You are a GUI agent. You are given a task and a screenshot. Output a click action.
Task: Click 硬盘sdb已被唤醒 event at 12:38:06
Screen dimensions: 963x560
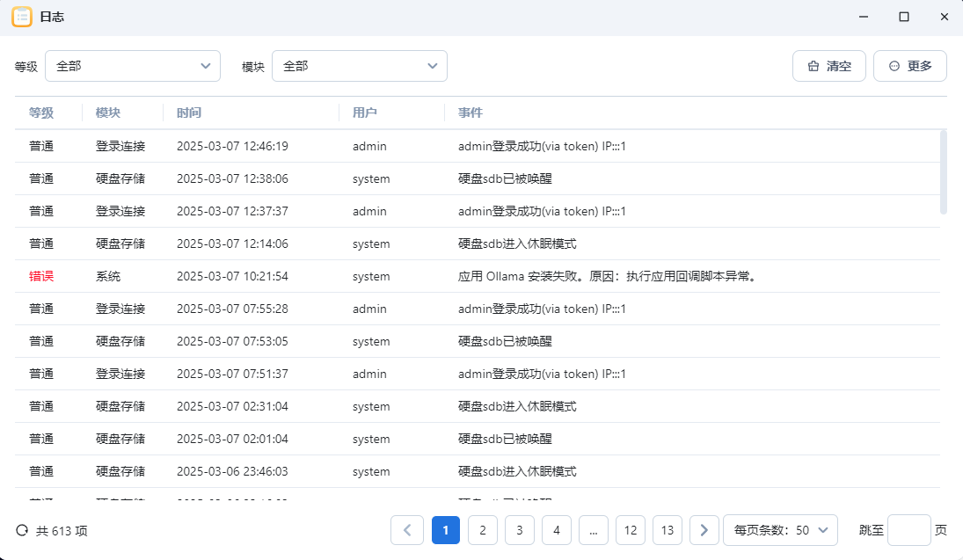point(505,178)
